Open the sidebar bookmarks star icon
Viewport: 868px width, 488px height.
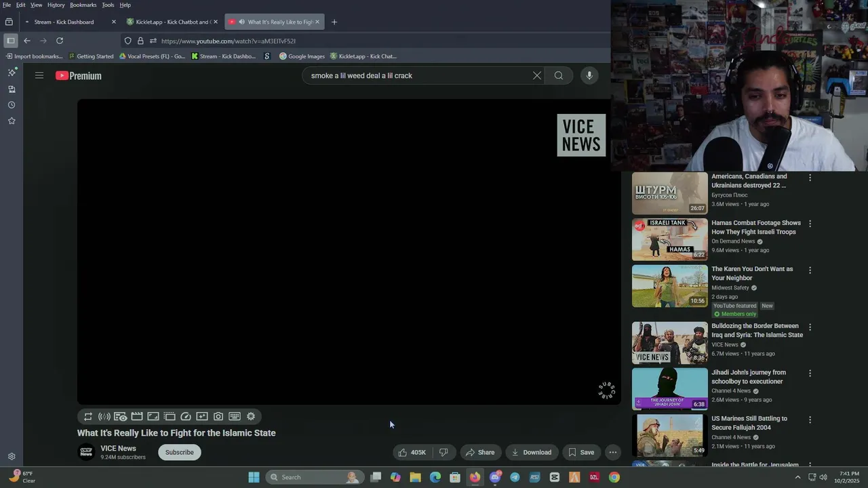(12, 121)
